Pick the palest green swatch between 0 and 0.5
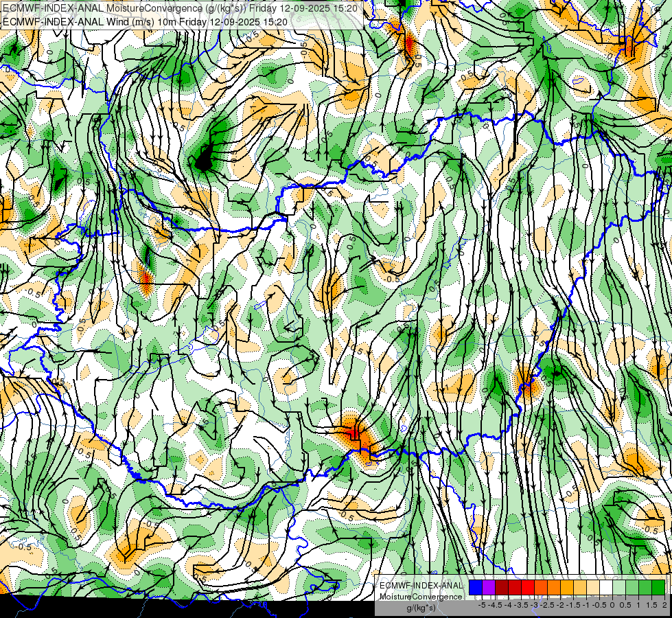Viewport: 672px width, 618px height. (x=619, y=588)
